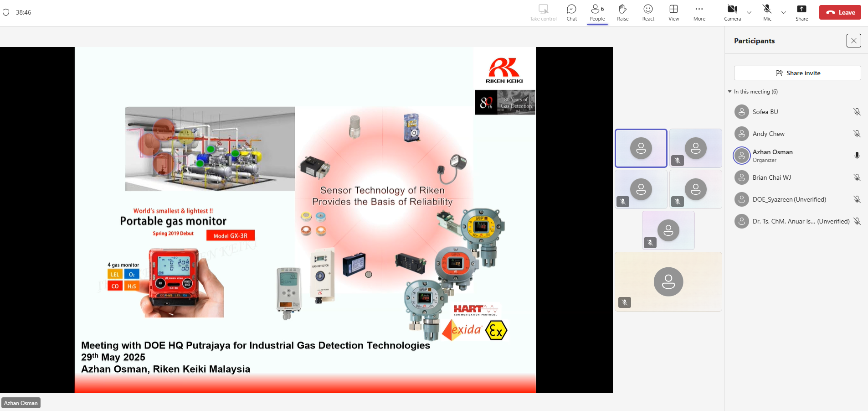Click Sofea BU's muted mic icon
Screen dimensions: 868x411
pos(857,112)
